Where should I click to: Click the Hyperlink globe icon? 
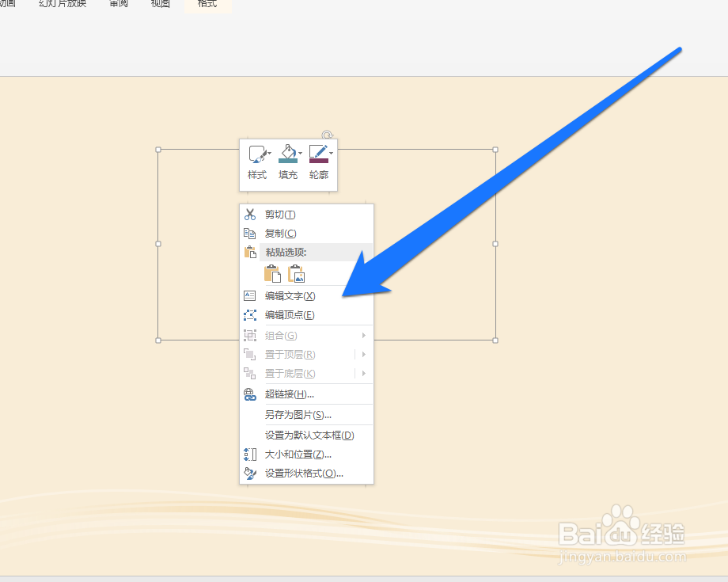pyautogui.click(x=250, y=394)
